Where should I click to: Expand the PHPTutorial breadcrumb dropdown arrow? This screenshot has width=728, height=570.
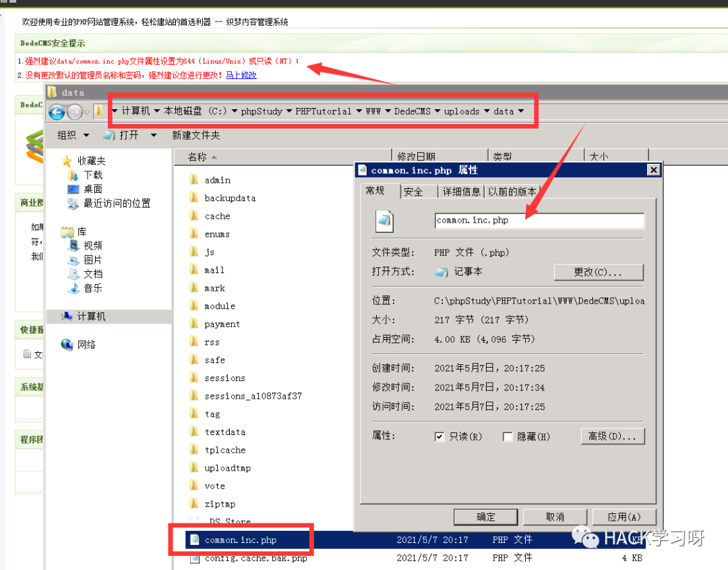(x=359, y=111)
